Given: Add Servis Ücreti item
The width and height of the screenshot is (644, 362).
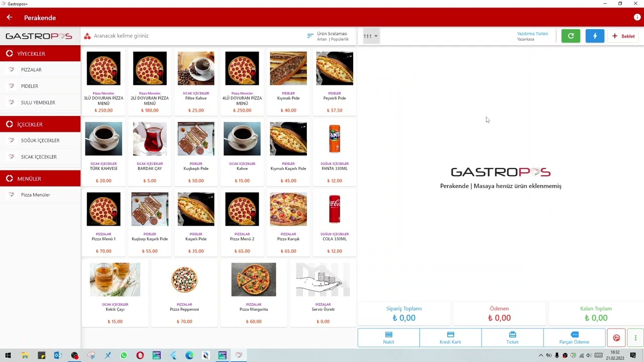Looking at the screenshot, I should (323, 293).
